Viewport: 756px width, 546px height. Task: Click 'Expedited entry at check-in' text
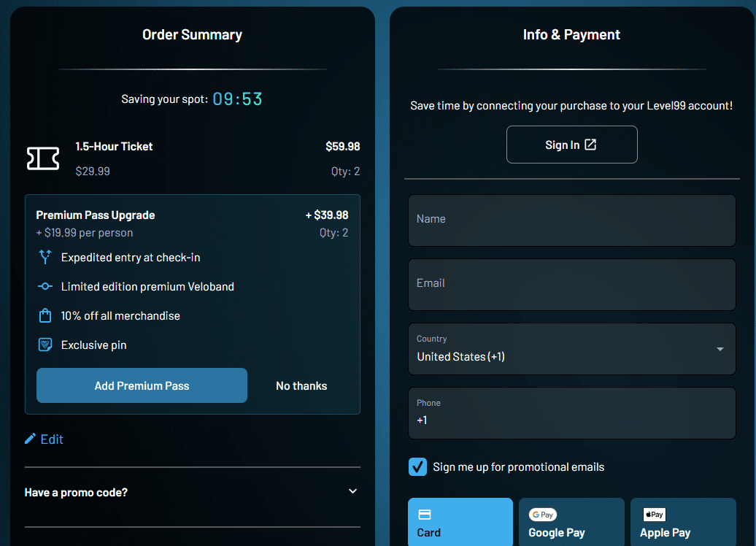tap(131, 258)
